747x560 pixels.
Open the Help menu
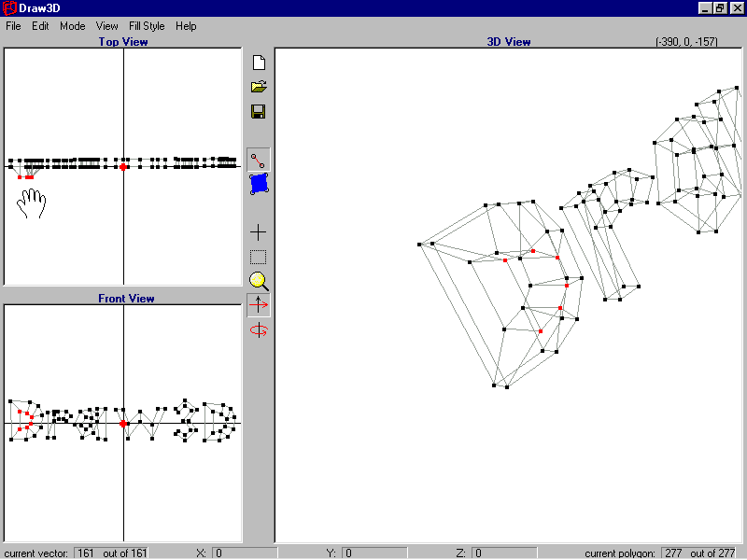pyautogui.click(x=186, y=26)
